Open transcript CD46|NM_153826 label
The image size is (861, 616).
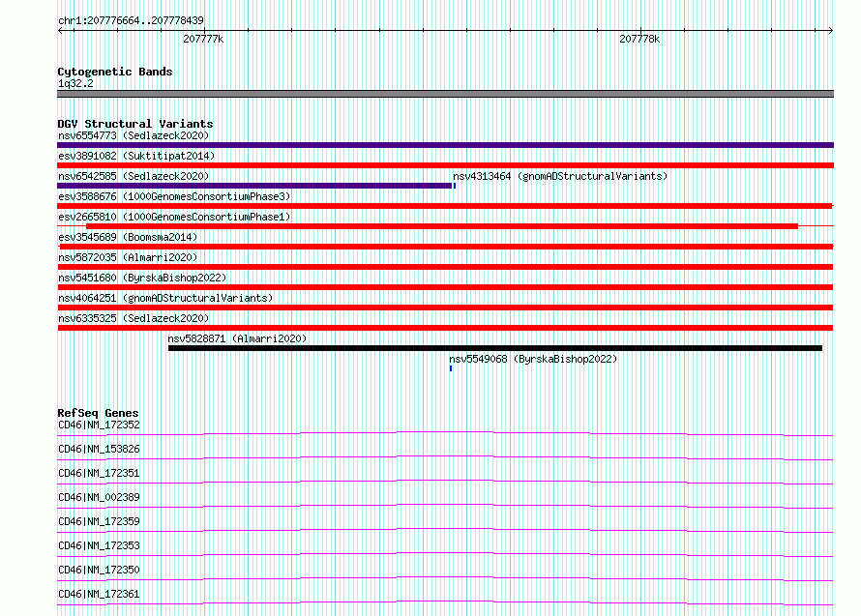coord(99,449)
